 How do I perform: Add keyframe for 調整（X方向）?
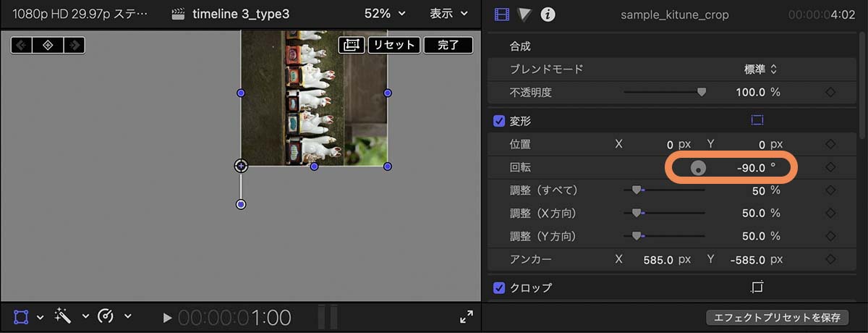pos(830,214)
